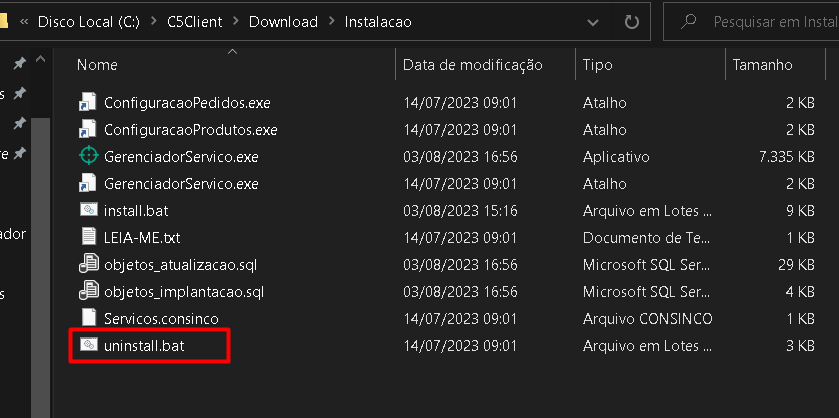Go to the Download breadcrumb folder
839x418 pixels.
(x=283, y=21)
